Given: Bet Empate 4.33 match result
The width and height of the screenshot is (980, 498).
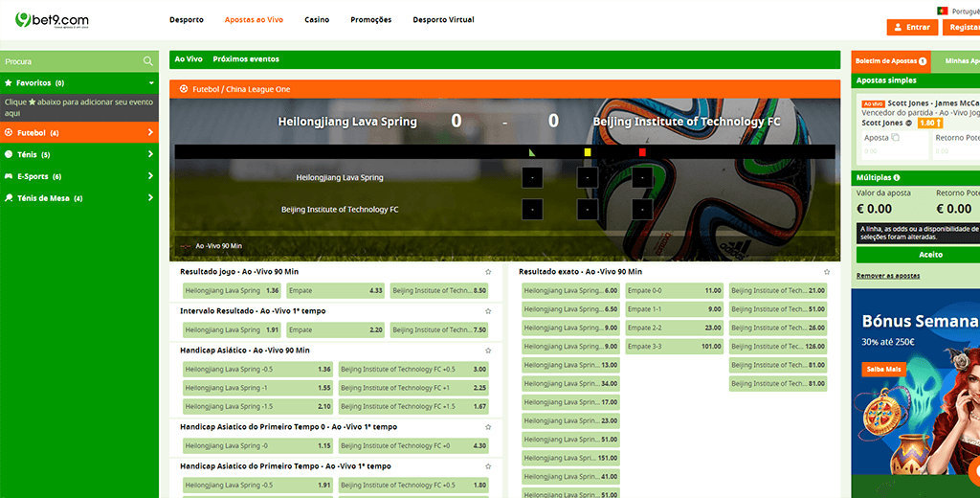Looking at the screenshot, I should point(336,291).
